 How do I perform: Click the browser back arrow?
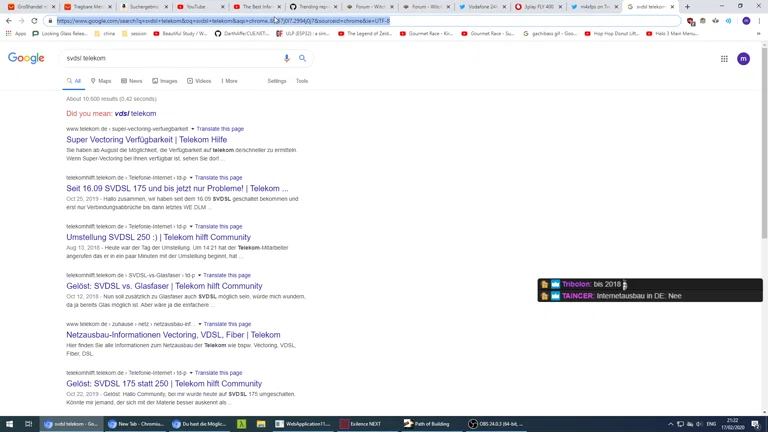point(9,20)
